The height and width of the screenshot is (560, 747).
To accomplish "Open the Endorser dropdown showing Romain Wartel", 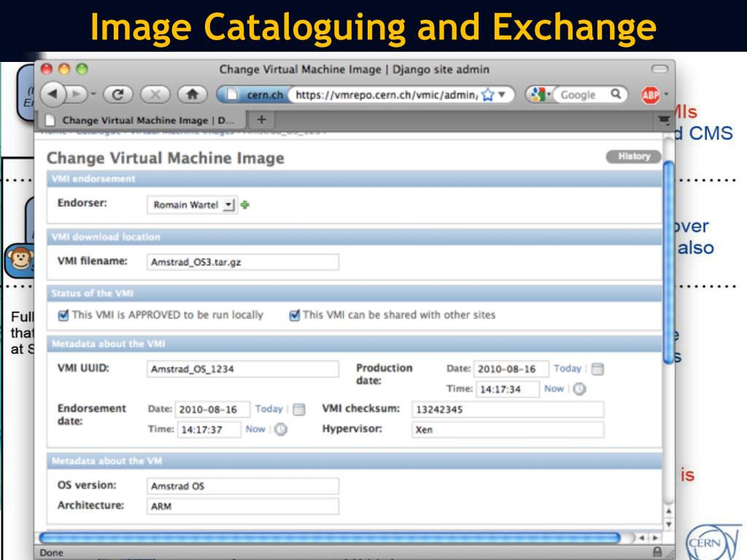I will click(192, 205).
